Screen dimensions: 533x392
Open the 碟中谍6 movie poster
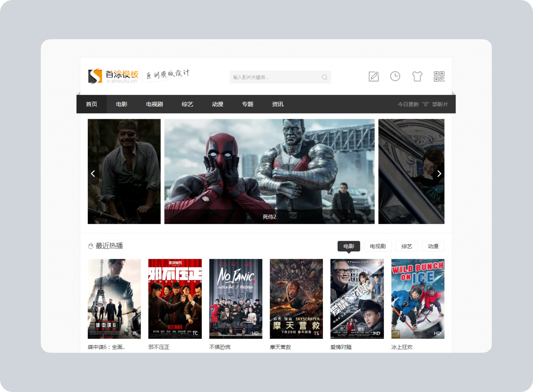coord(114,299)
